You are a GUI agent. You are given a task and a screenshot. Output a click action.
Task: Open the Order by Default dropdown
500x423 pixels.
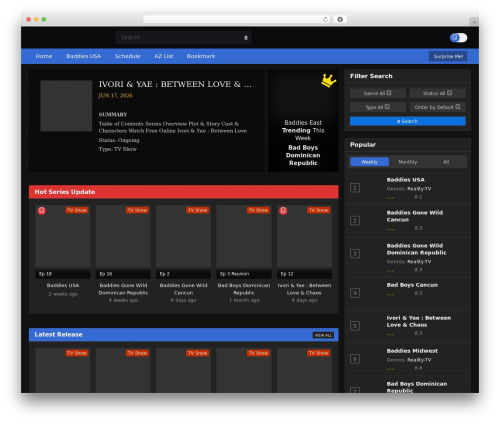[437, 107]
